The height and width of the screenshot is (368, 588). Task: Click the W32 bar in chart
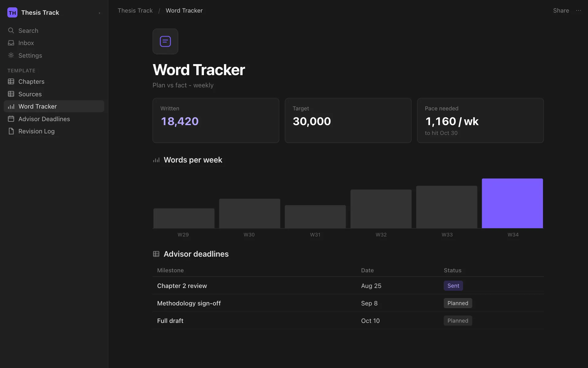click(381, 209)
